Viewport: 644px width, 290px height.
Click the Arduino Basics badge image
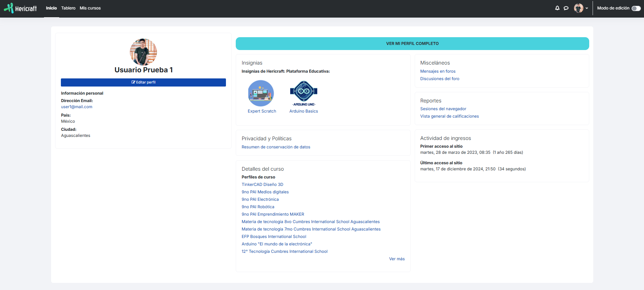tap(304, 93)
